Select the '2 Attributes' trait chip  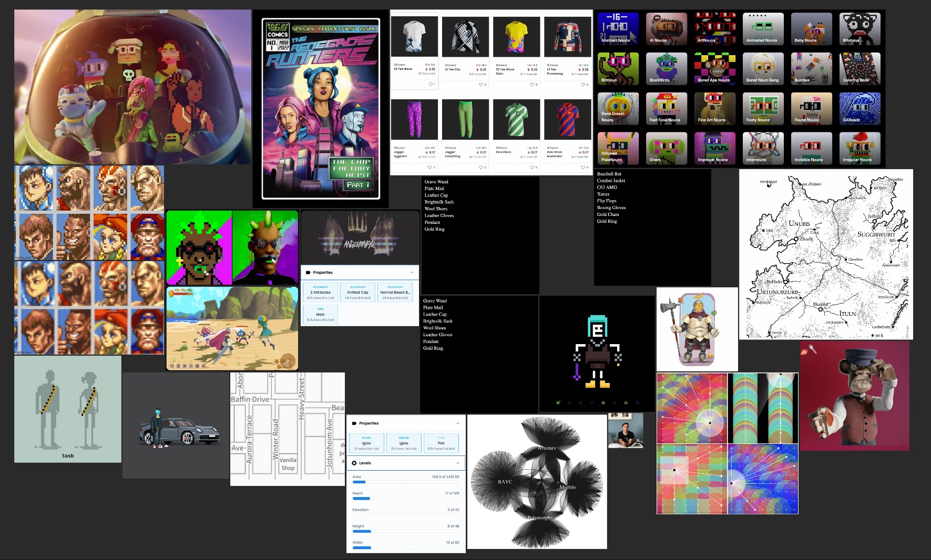321,292
